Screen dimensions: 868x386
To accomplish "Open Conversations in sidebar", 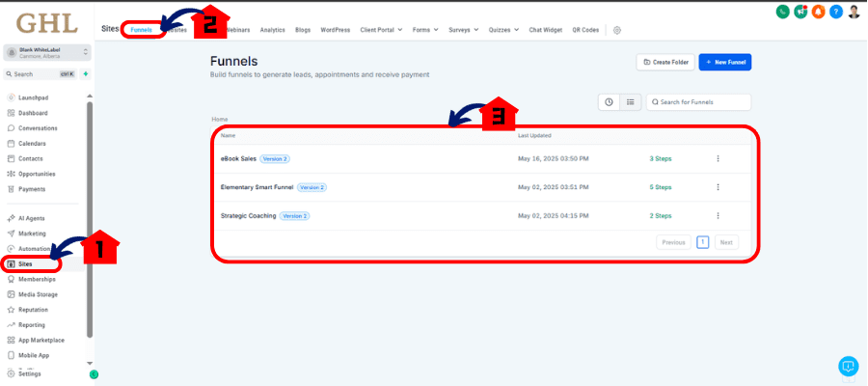I will 36,128.
